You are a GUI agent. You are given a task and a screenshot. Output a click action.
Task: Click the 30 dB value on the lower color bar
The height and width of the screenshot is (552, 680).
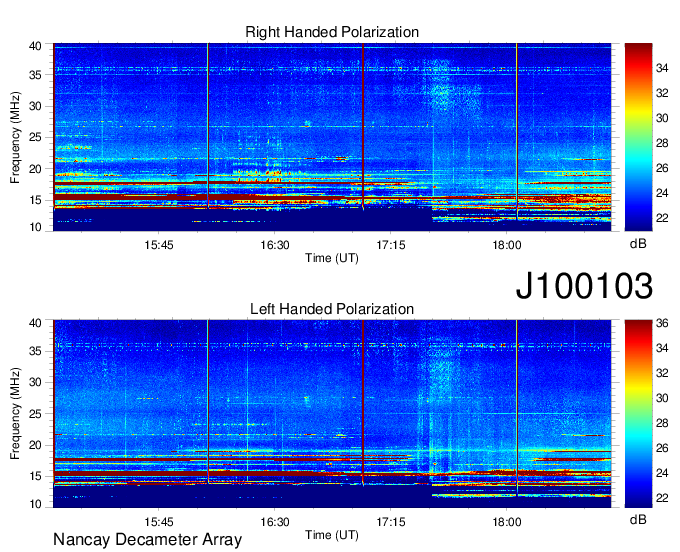[662, 398]
